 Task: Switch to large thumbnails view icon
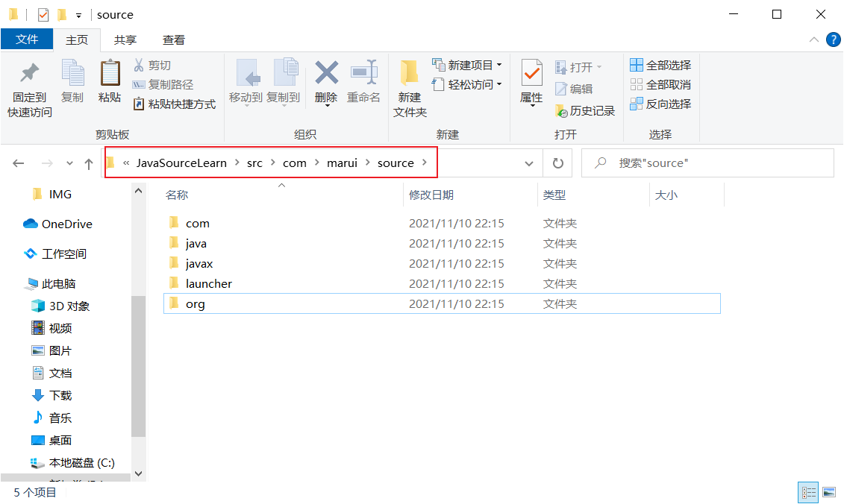(828, 492)
